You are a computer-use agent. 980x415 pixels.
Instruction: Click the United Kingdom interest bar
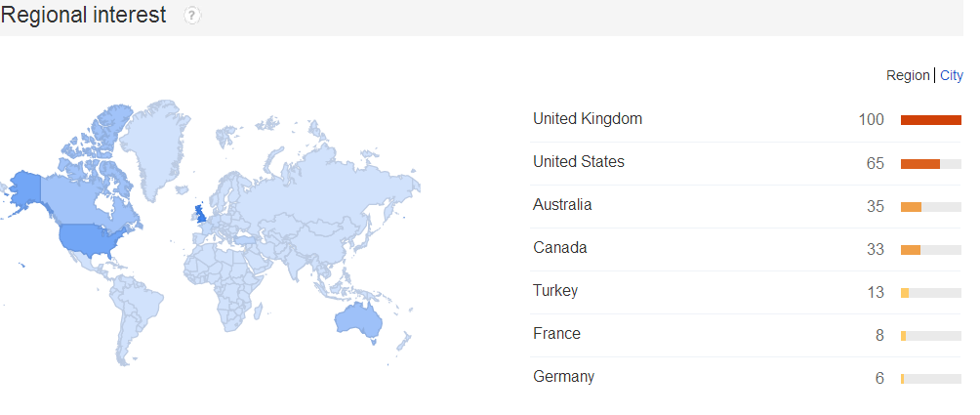point(930,120)
